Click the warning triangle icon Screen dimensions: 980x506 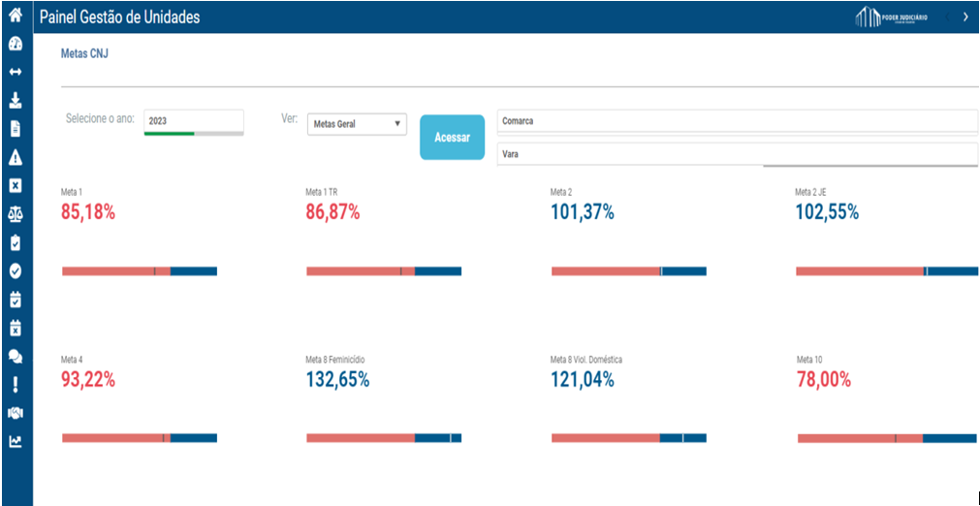[x=16, y=158]
